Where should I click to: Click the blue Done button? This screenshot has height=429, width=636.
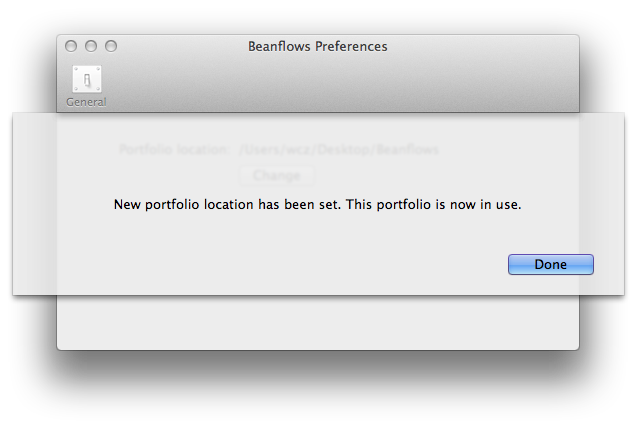[x=550, y=264]
